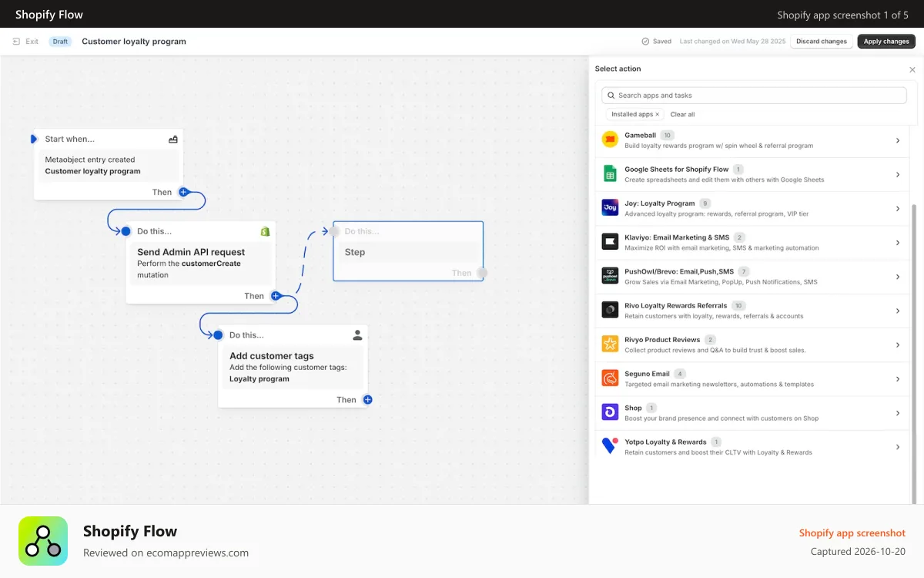
Task: Click the search magnifier icon
Action: 611,96
